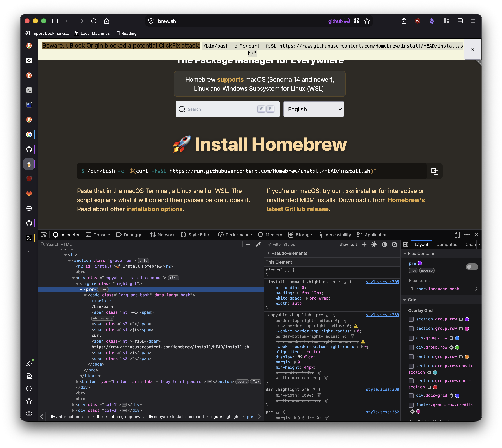The height and width of the screenshot is (448, 502).
Task: Switch to the Console tab
Action: [x=98, y=235]
